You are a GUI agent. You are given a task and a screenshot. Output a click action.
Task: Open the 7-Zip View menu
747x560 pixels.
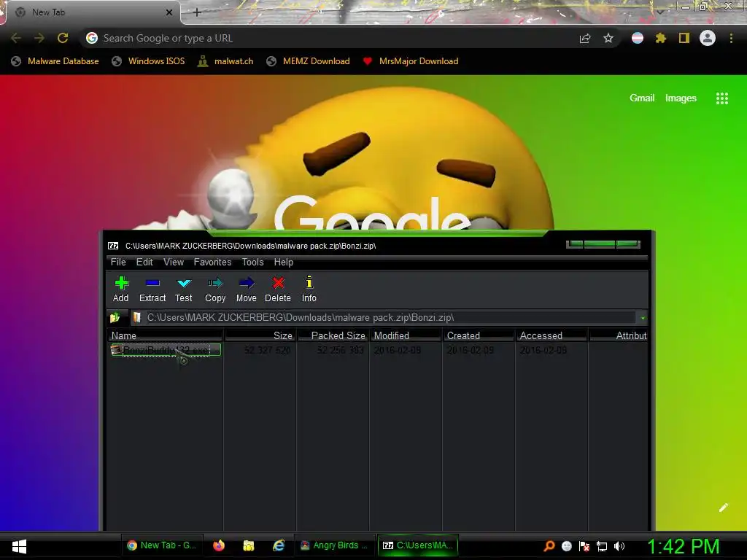(x=174, y=262)
